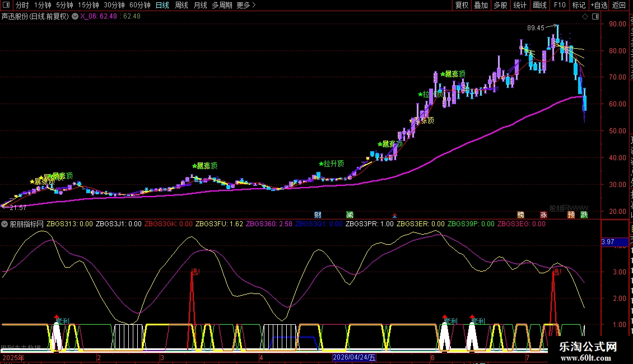Screen dimensions: 633x364
Task: Click the ZBGS313: 0.00 value label
Action: tap(69, 224)
